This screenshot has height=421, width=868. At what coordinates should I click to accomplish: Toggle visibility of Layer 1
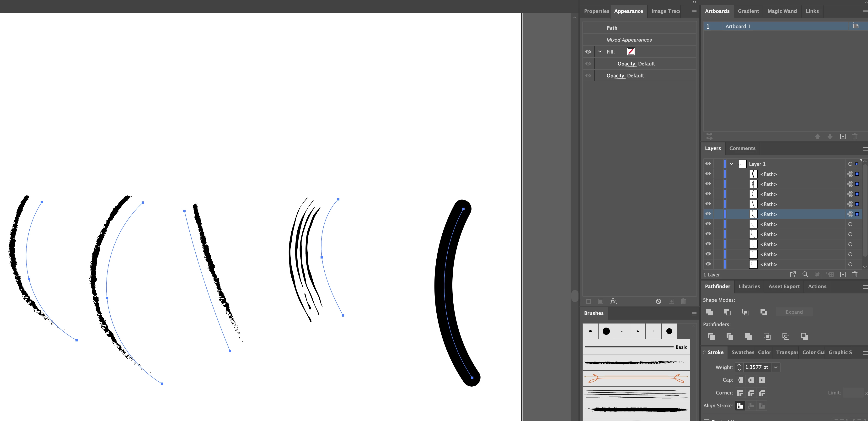tap(708, 163)
